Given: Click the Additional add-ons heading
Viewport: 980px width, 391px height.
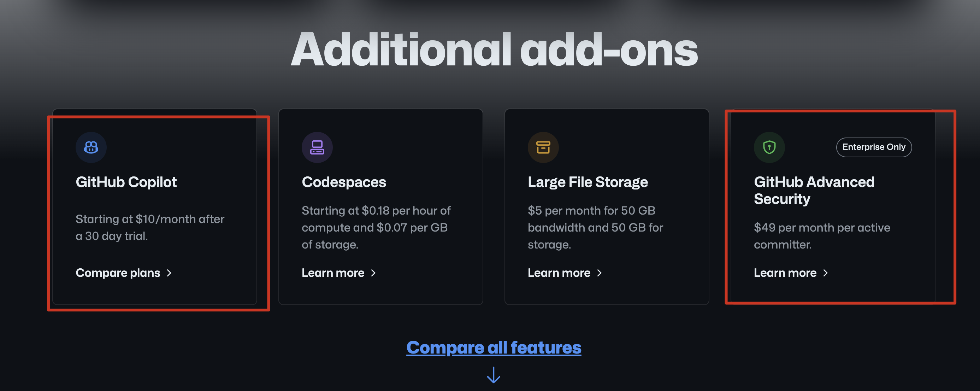Looking at the screenshot, I should coord(494,50).
